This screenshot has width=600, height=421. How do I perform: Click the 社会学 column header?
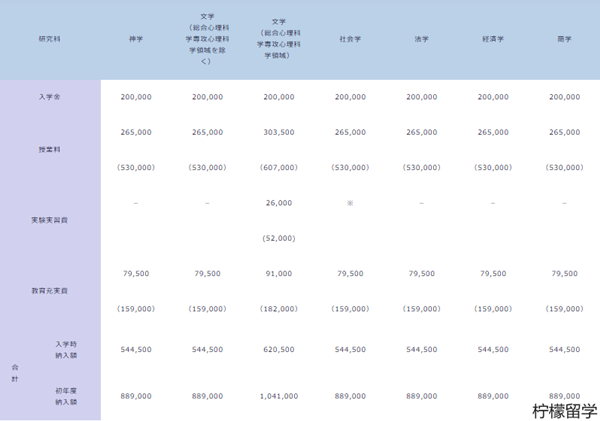tap(350, 38)
